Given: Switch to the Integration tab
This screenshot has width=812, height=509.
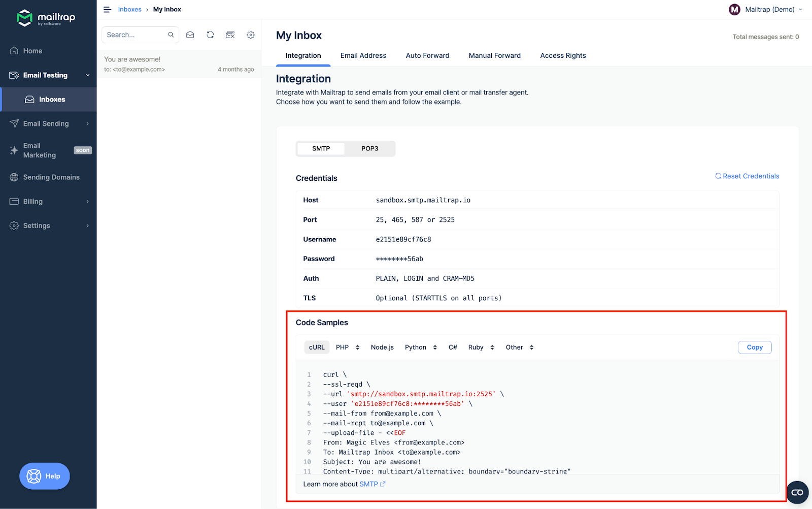Looking at the screenshot, I should [303, 56].
